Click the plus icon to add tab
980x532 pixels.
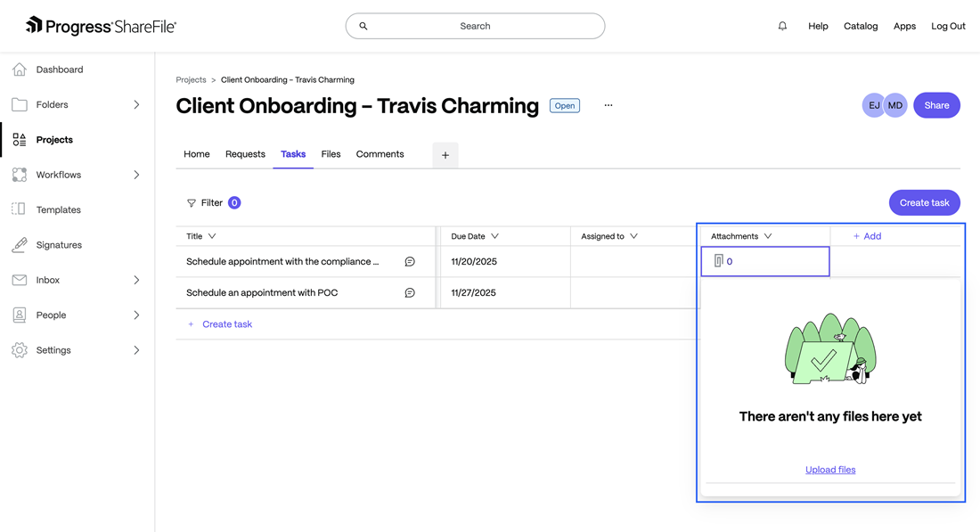[x=445, y=155]
